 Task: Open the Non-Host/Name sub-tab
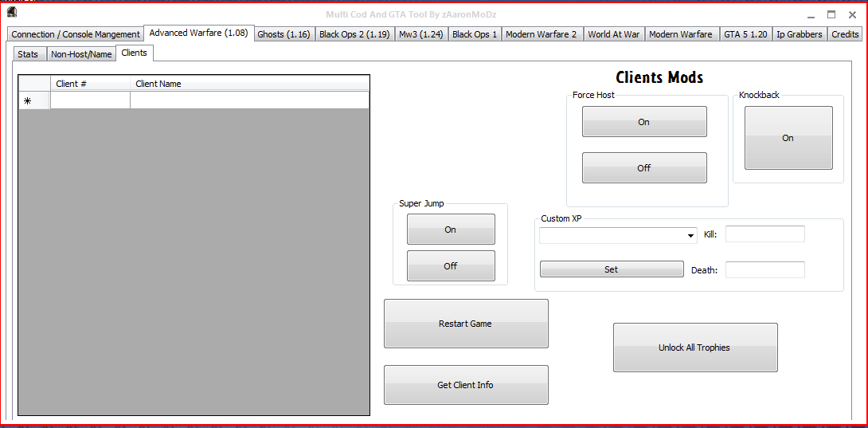[81, 54]
